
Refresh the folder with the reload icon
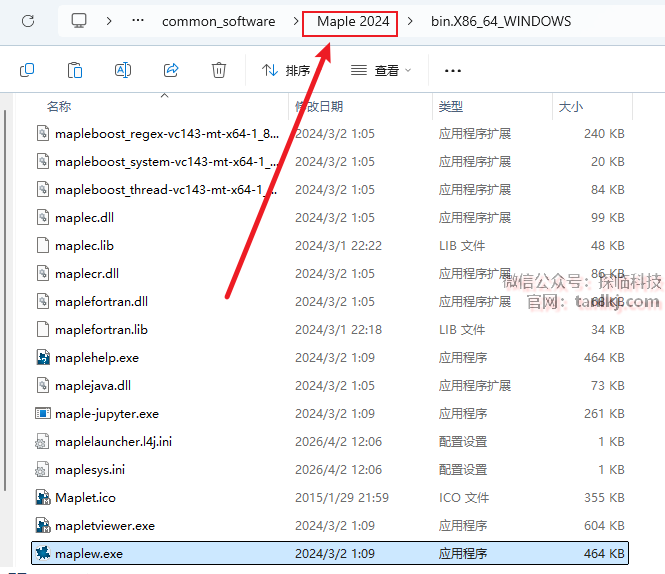28,21
